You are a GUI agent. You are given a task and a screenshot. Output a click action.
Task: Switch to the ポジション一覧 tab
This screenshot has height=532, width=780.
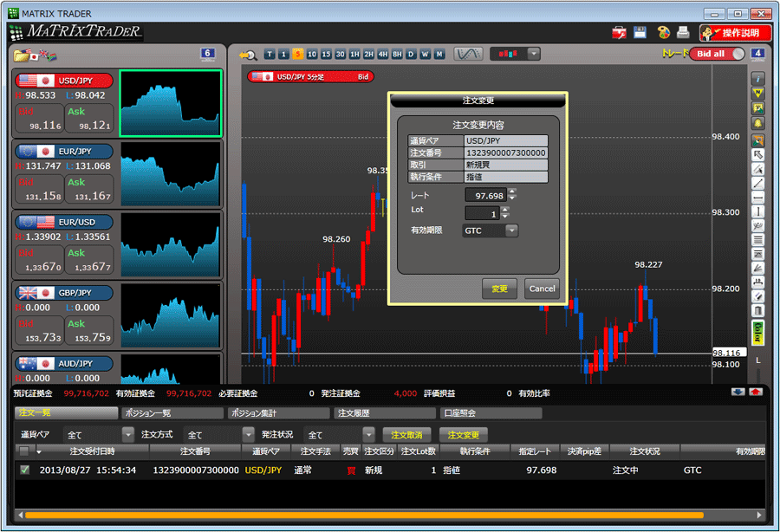172,412
